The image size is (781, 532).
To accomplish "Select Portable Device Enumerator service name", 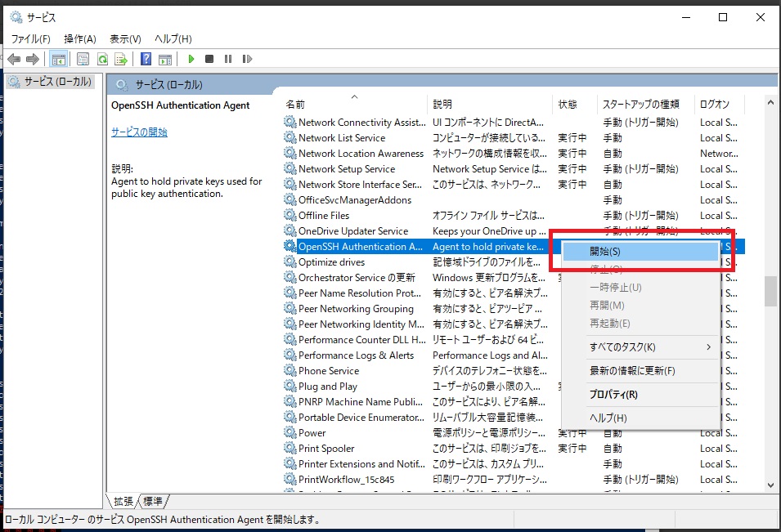I will 361,417.
